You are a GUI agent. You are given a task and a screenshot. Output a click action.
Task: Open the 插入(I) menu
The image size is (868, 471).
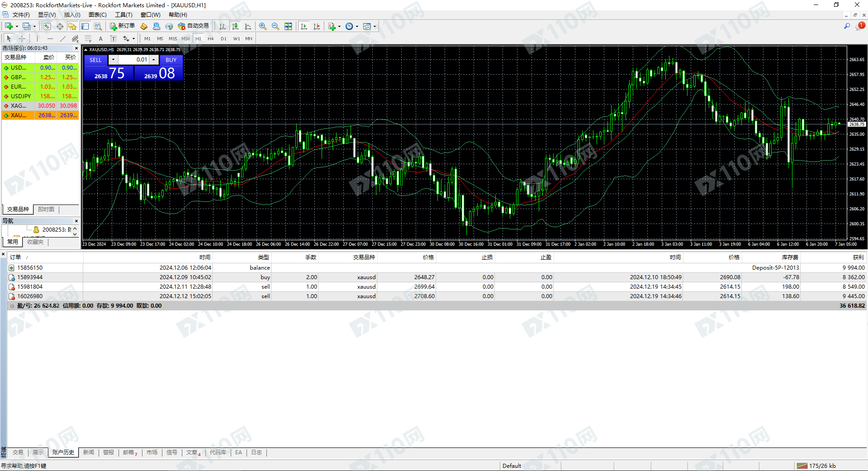point(72,15)
